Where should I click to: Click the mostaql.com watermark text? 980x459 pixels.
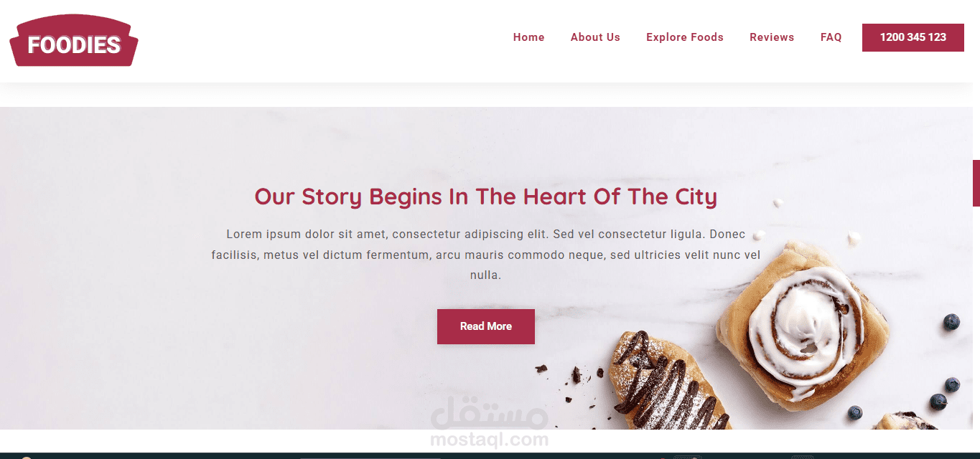click(490, 440)
